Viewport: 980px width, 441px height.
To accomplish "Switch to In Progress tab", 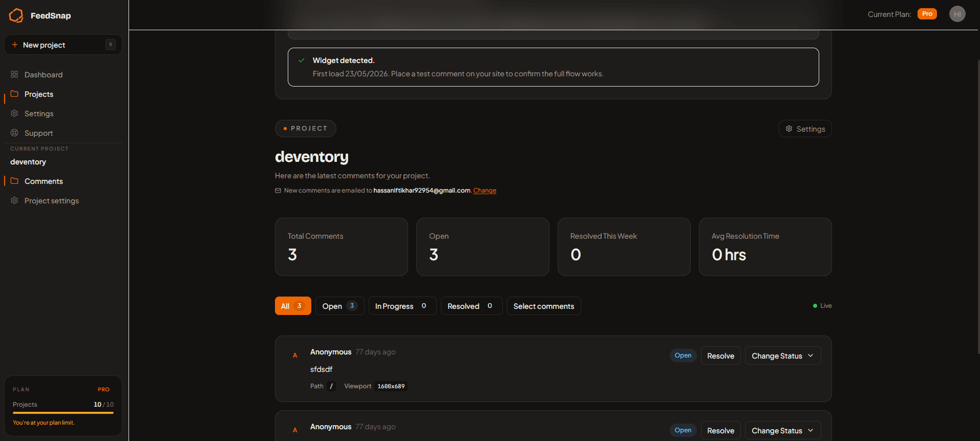I will tap(402, 306).
